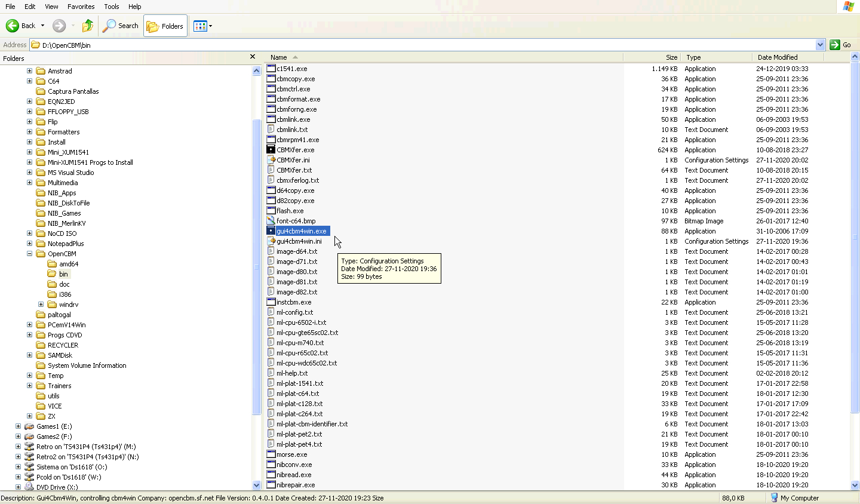Select the Games2 (F:) drive icon

click(29, 437)
